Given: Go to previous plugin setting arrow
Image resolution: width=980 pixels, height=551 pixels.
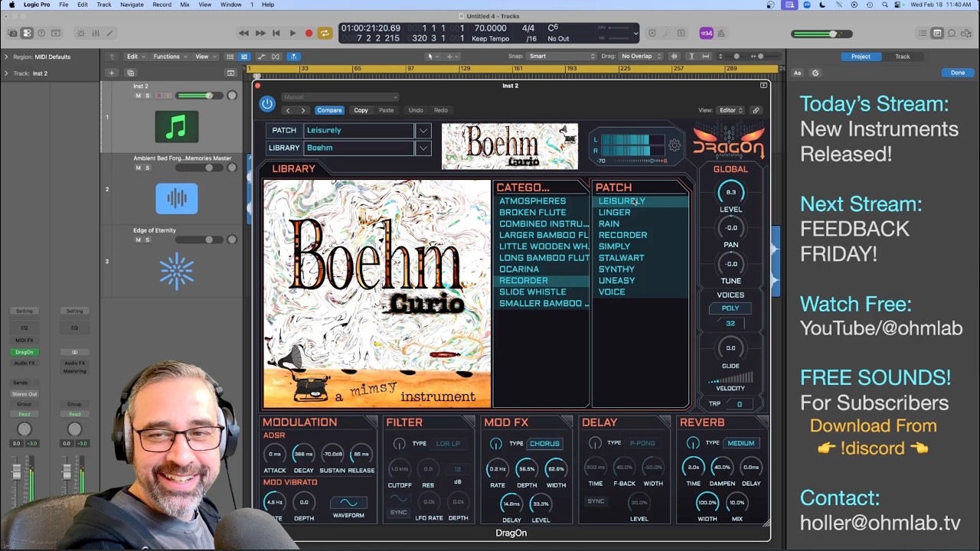Looking at the screenshot, I should [288, 110].
